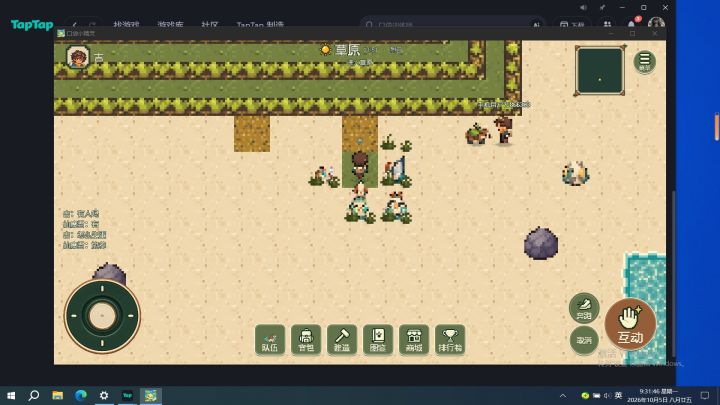720x405 pixels.
Task: Open the 社区 tab in TapTap
Action: pyautogui.click(x=209, y=25)
